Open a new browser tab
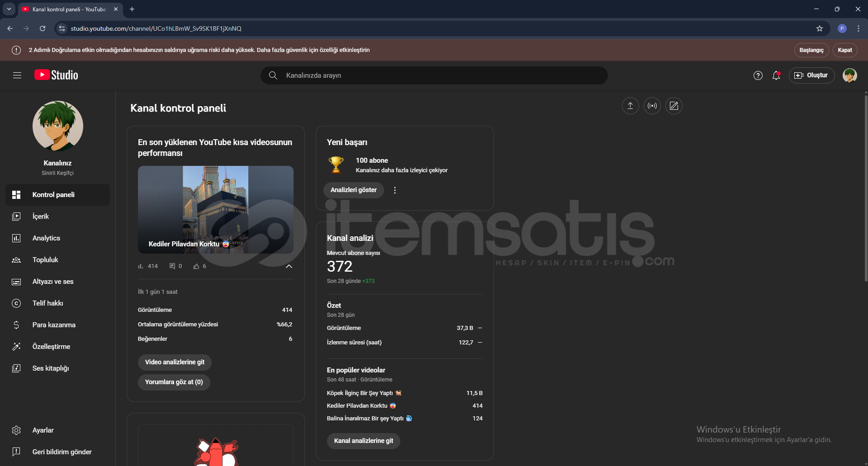The image size is (868, 466). 132,9
